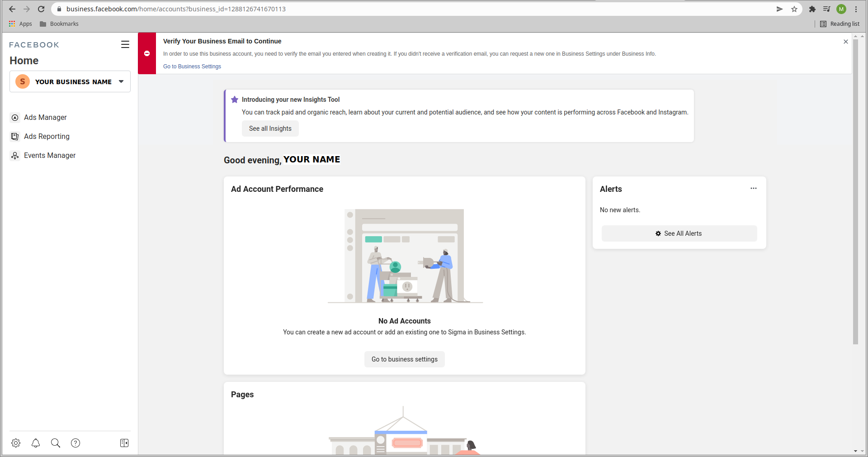Open settings gear in sidebar footer

point(16,443)
